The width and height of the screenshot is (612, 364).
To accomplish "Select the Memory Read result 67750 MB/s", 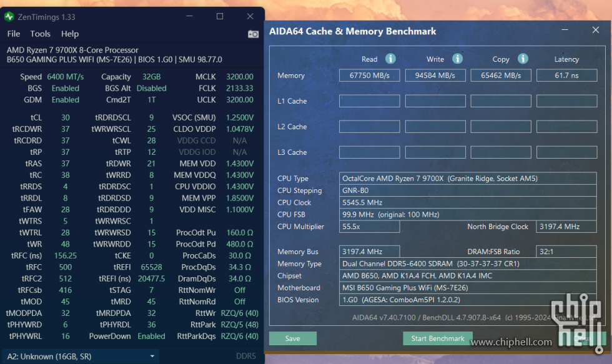I will (x=370, y=76).
